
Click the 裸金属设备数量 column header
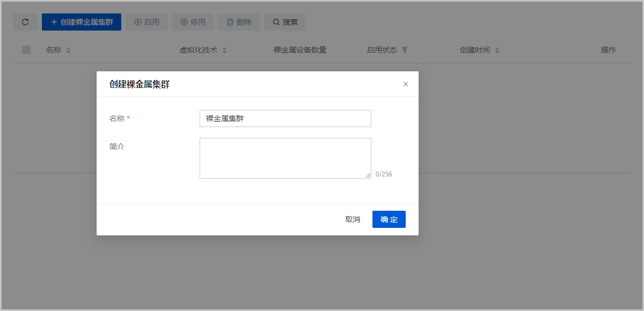point(299,50)
